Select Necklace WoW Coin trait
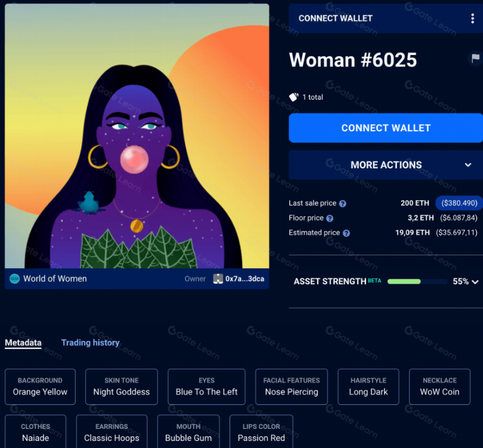The height and width of the screenshot is (448, 483). pyautogui.click(x=440, y=387)
